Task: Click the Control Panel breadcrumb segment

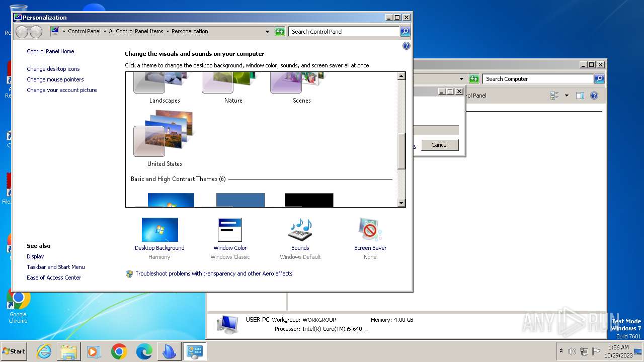Action: (84, 31)
